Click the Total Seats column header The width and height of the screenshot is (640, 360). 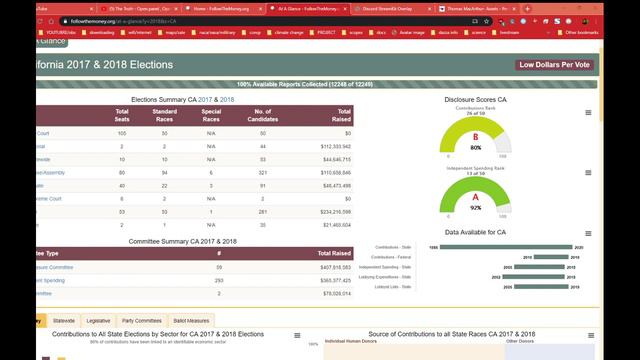point(122,116)
